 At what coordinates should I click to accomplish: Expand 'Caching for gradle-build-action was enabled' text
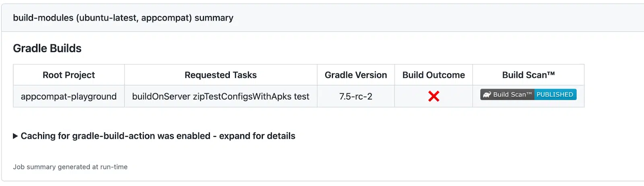click(115, 136)
